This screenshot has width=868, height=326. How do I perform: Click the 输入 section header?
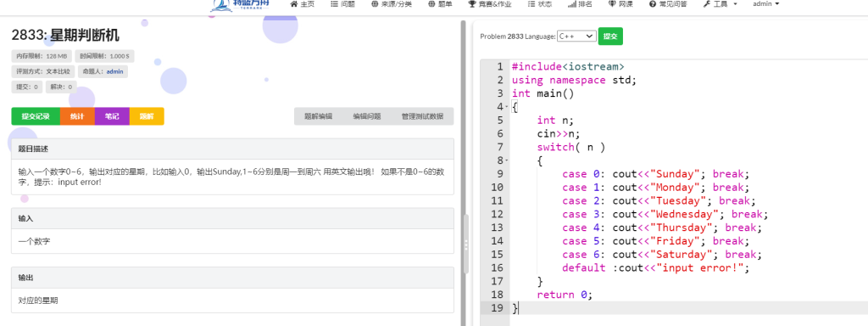[232, 218]
